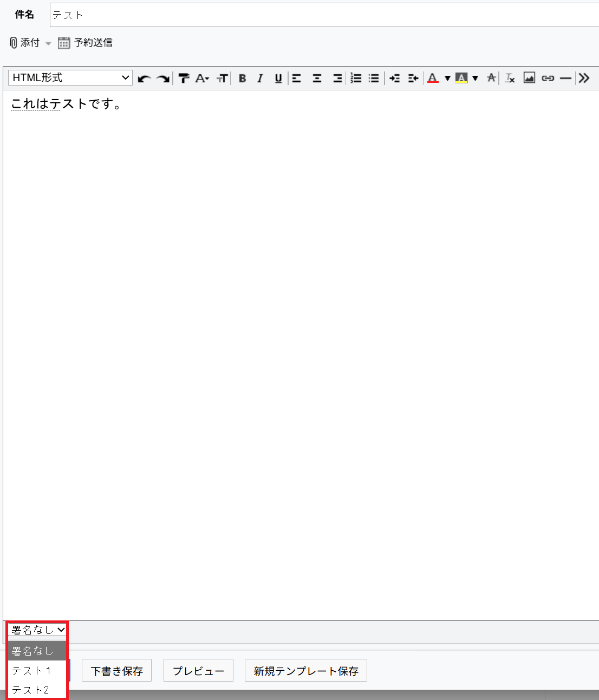Click the redo arrow icon

[163, 78]
